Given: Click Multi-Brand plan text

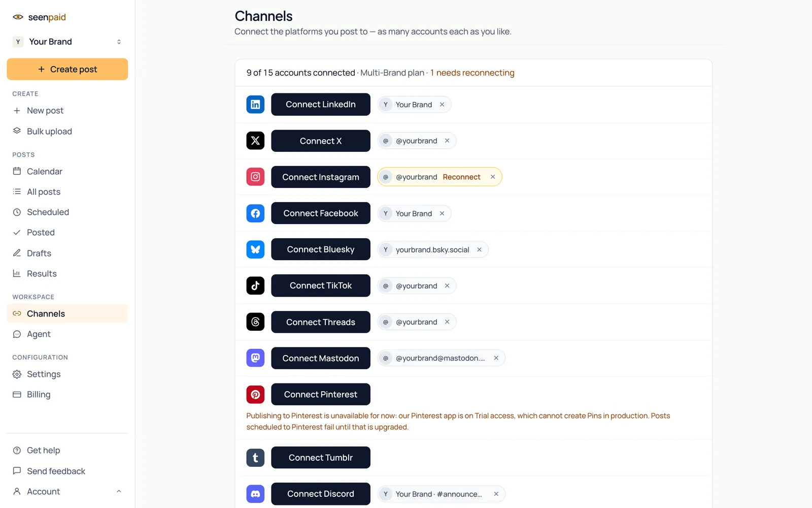Looking at the screenshot, I should 392,73.
